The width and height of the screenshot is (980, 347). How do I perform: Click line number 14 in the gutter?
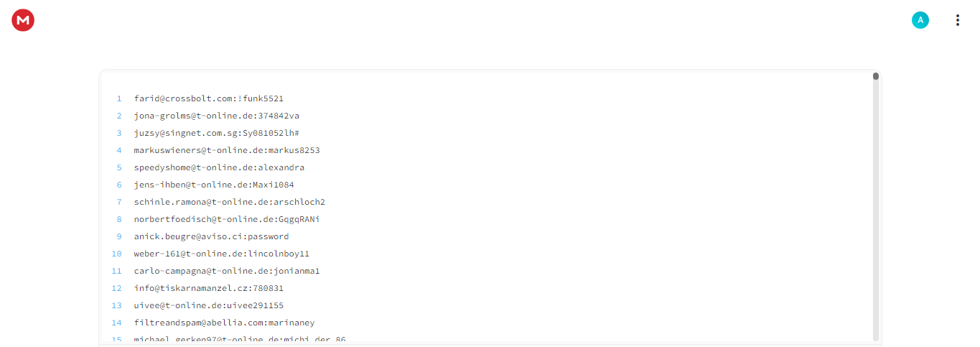[117, 323]
